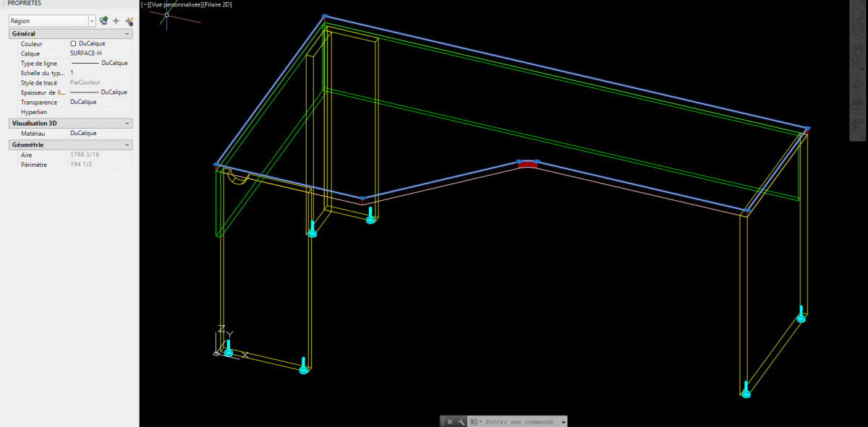Click the Calque property label

30,53
